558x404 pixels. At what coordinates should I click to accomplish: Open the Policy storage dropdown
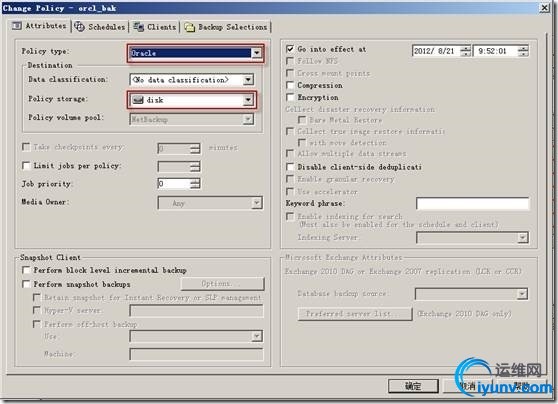coord(248,100)
